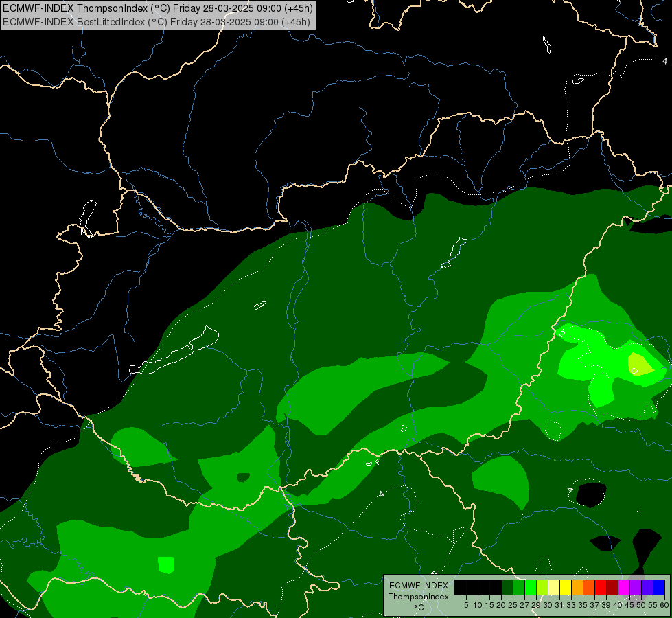Image resolution: width=672 pixels, height=618 pixels.
Task: Select the dark green 20-25 legend swatch
Action: pos(507,587)
